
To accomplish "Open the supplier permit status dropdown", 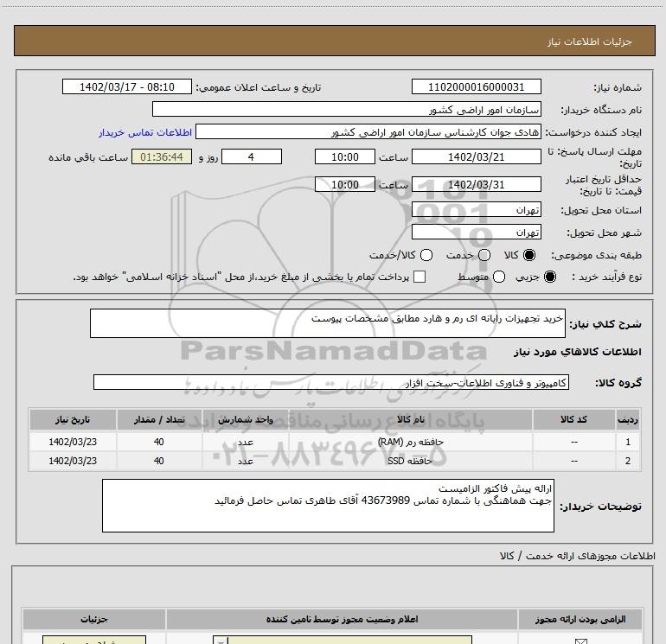I will pyautogui.click(x=343, y=640).
